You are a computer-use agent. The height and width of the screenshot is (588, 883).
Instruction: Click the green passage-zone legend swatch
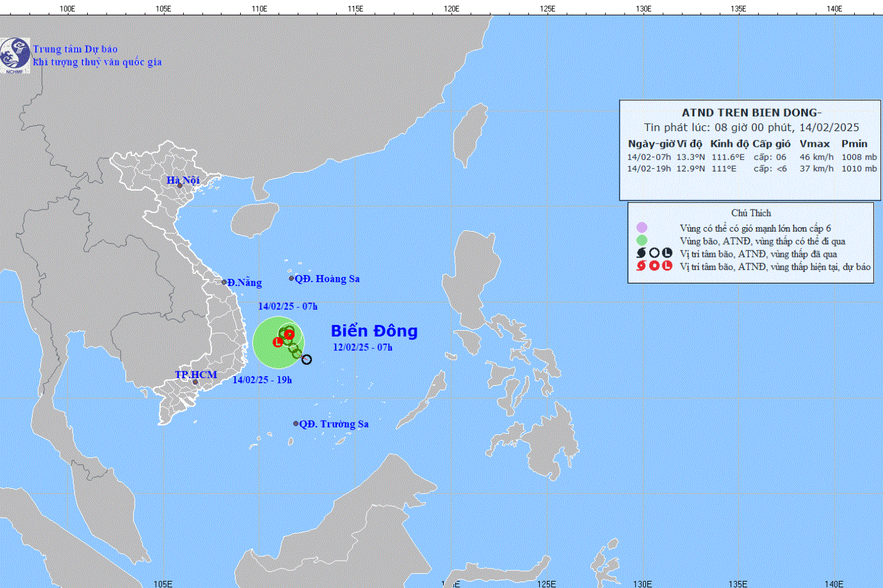[642, 241]
